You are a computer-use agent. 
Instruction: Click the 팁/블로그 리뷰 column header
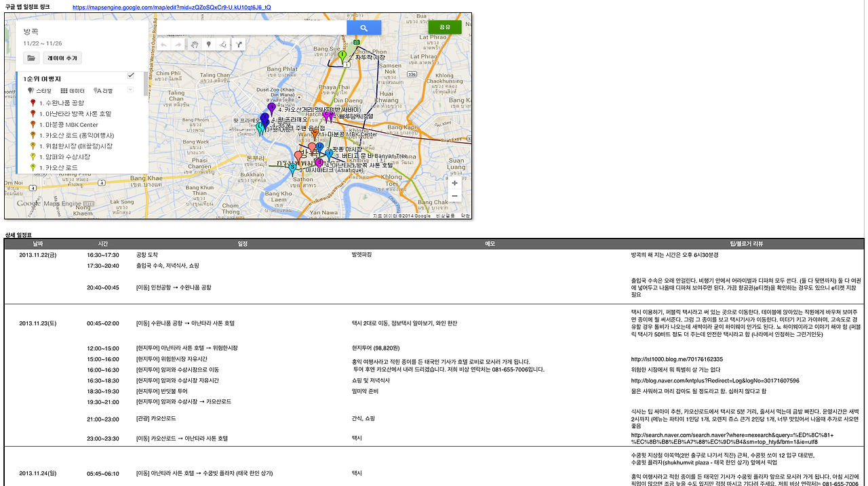click(747, 243)
